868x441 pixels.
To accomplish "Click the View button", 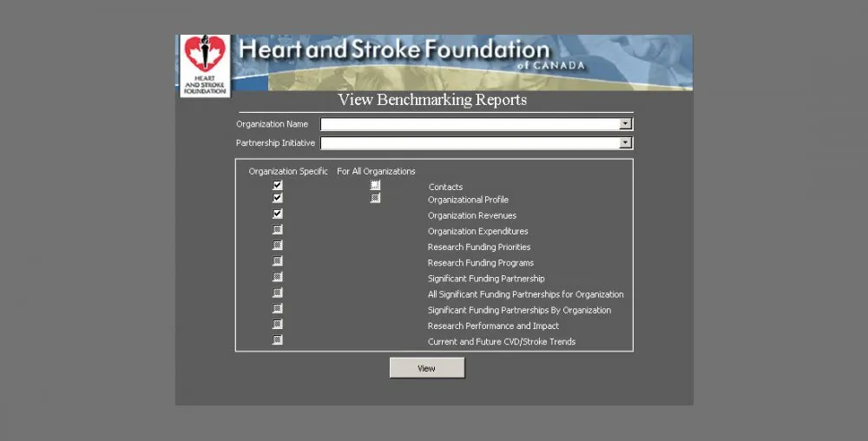I will tap(426, 368).
